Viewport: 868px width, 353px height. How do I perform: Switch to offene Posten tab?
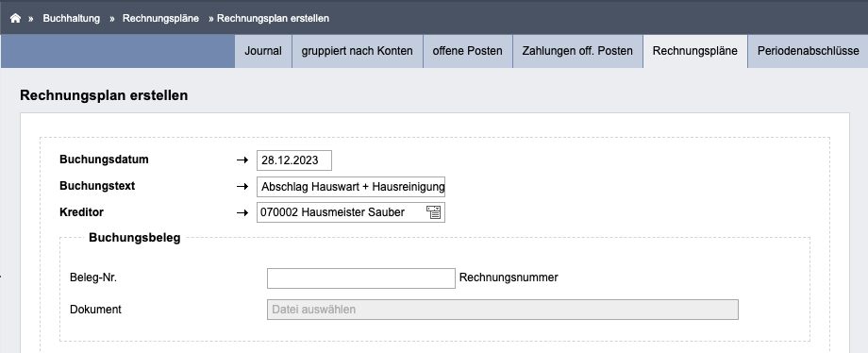point(467,51)
